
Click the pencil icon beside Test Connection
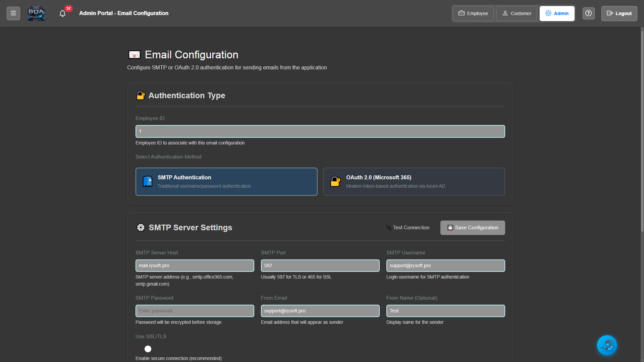pos(388,227)
